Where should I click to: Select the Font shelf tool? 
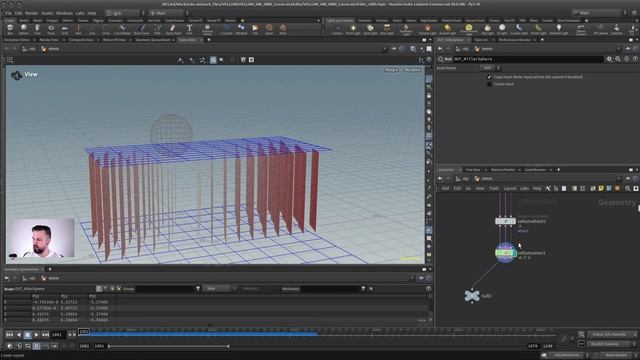[189, 29]
